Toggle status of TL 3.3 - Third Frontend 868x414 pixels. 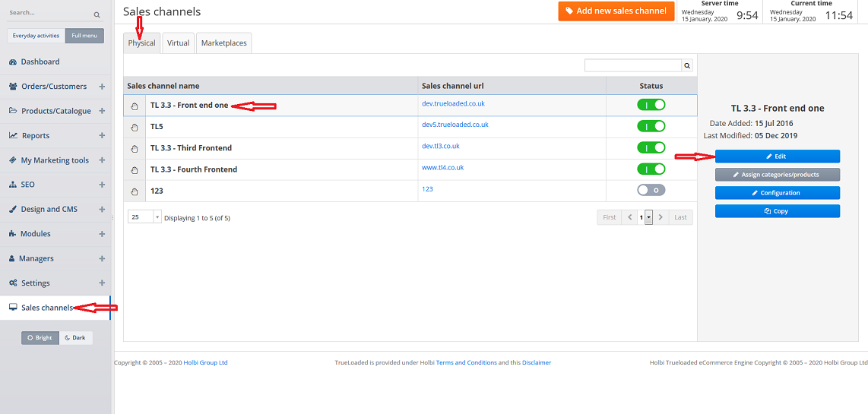coord(651,147)
